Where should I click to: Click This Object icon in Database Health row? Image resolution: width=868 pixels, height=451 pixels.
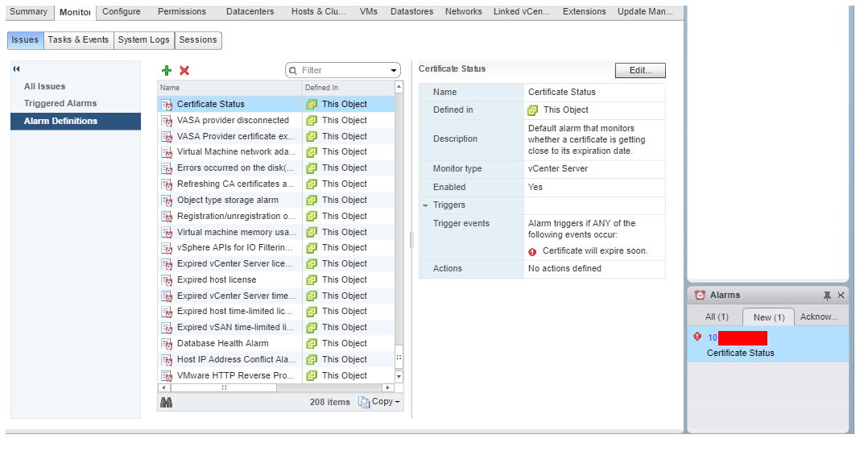pos(312,344)
